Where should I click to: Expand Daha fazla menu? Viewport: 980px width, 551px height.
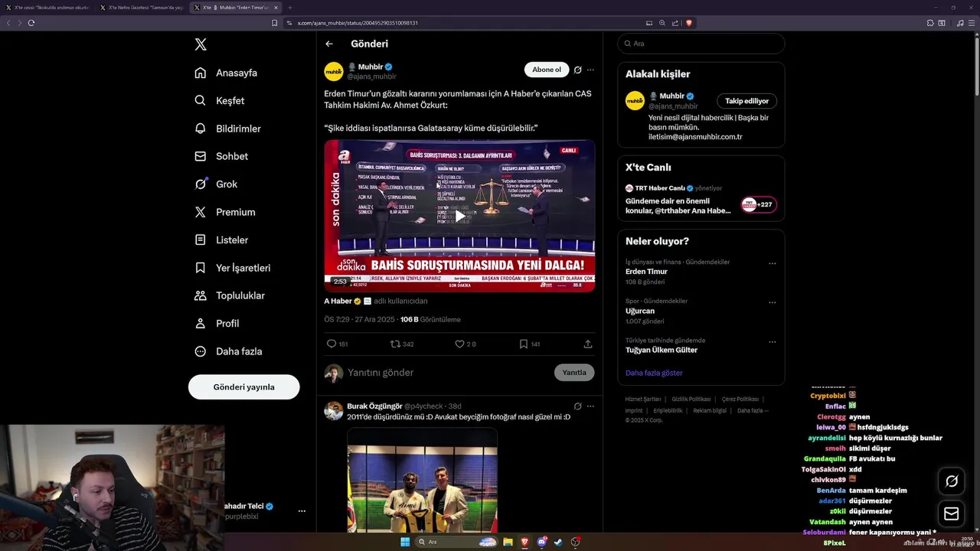[228, 351]
